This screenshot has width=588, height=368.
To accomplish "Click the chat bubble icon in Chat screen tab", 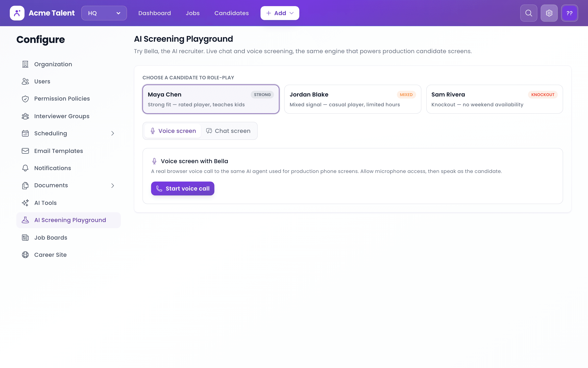I will click(x=209, y=131).
